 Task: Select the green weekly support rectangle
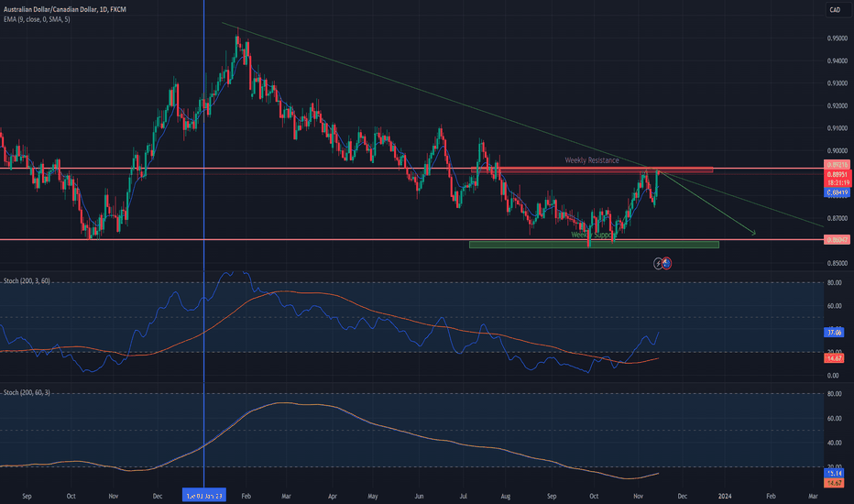594,245
